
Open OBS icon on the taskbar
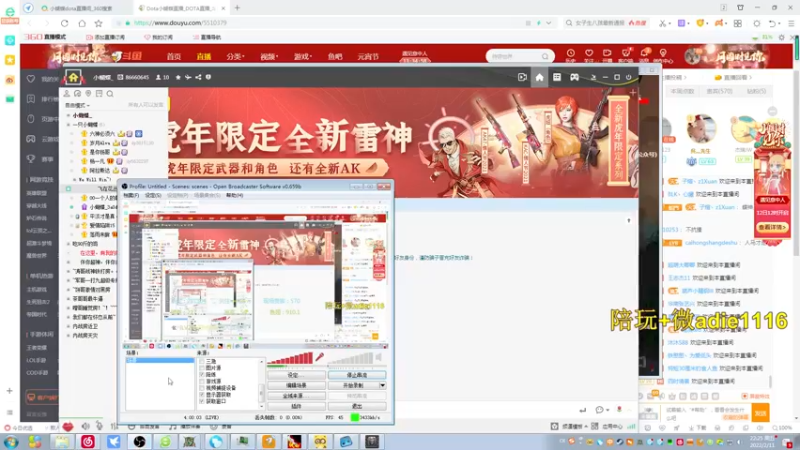139,441
